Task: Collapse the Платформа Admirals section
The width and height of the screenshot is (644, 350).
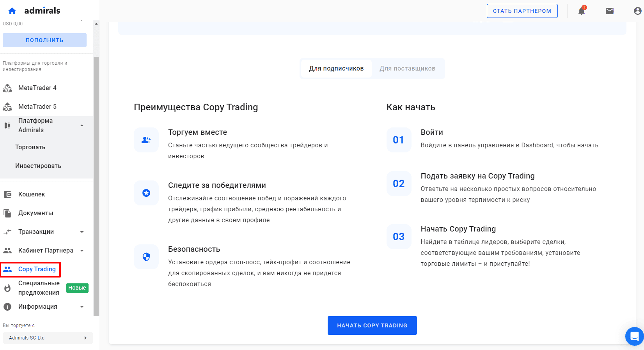Action: (82, 126)
